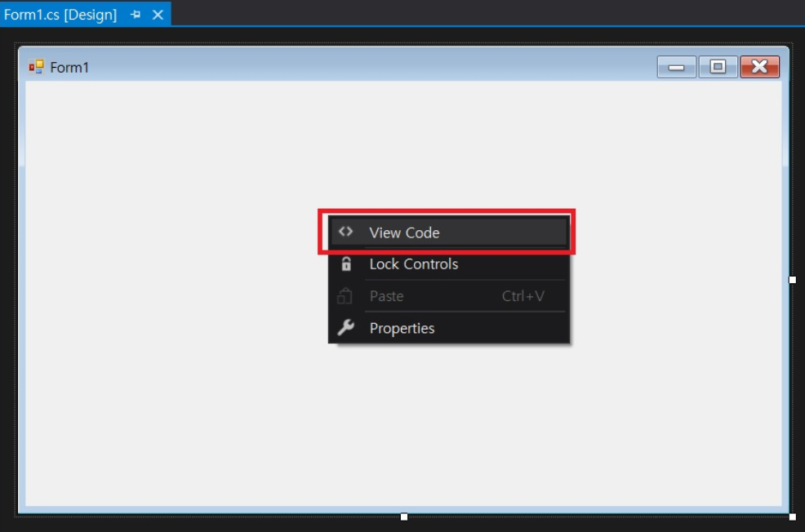Close the Form1.cs [Design] tab

click(x=158, y=15)
